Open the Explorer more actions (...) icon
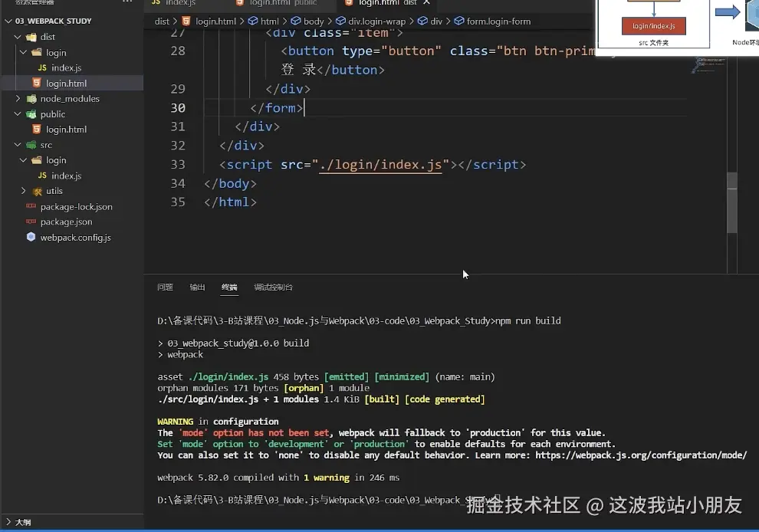The image size is (759, 532). coord(127,4)
